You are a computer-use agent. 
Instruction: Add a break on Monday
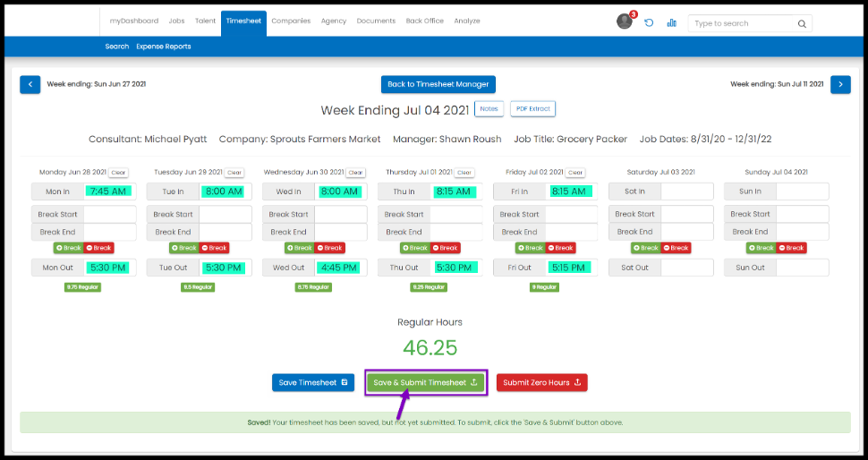pyautogui.click(x=68, y=248)
